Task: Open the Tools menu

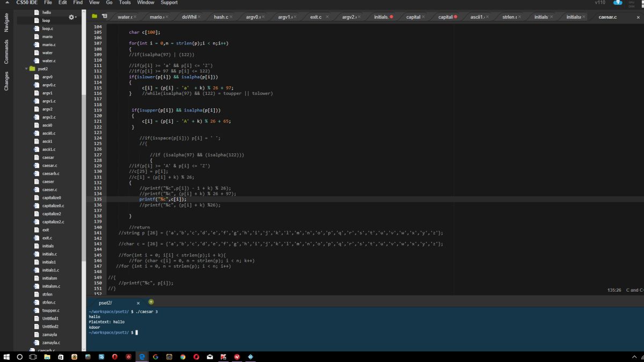Action: coord(125,3)
